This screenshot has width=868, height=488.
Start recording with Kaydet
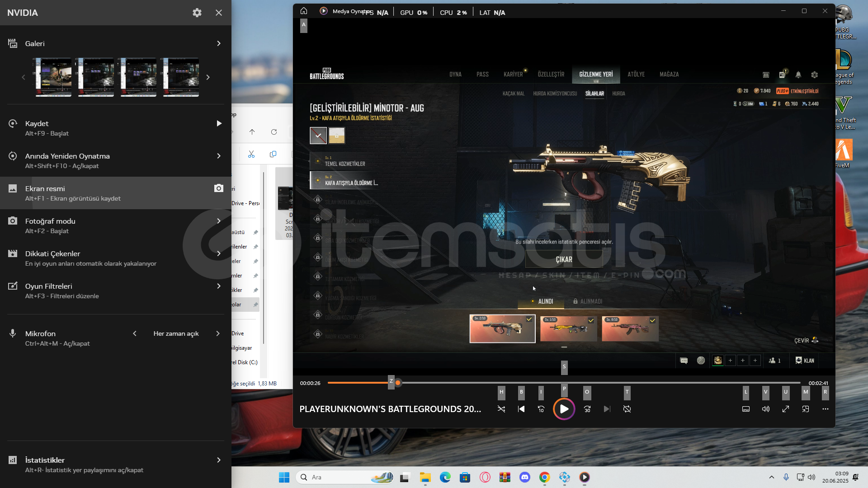[x=219, y=123]
